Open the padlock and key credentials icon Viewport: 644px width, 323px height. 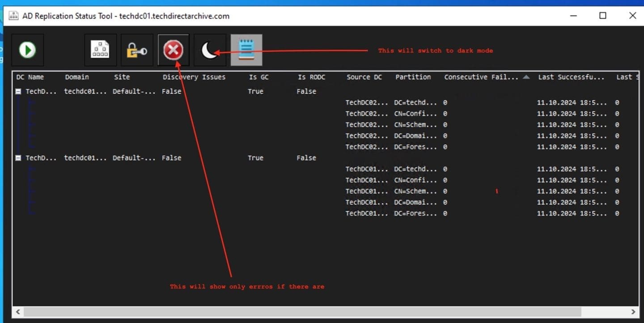tap(137, 50)
